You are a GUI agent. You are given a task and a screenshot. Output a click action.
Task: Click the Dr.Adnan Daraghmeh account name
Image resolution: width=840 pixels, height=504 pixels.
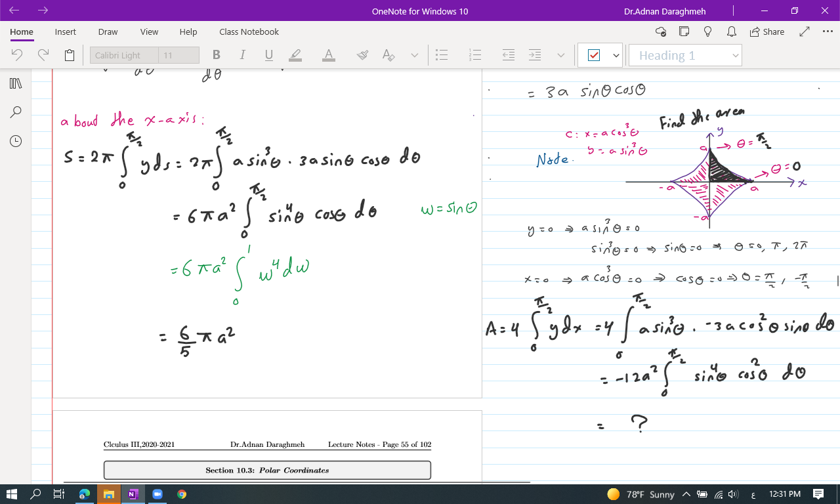point(665,11)
